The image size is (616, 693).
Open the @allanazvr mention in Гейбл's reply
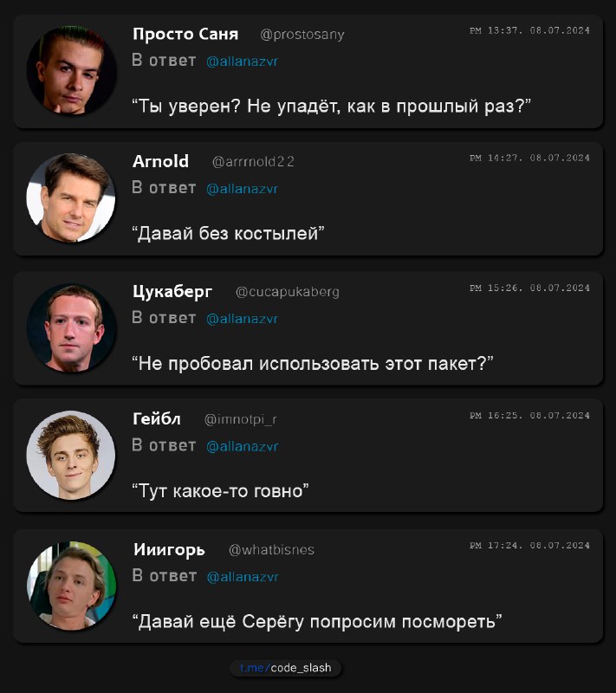coord(243,446)
